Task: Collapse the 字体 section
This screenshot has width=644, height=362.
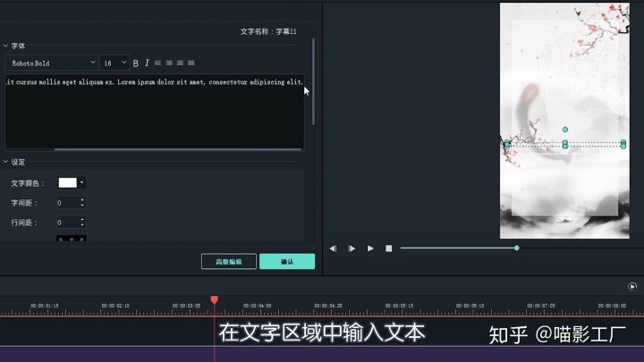Action: pyautogui.click(x=5, y=46)
